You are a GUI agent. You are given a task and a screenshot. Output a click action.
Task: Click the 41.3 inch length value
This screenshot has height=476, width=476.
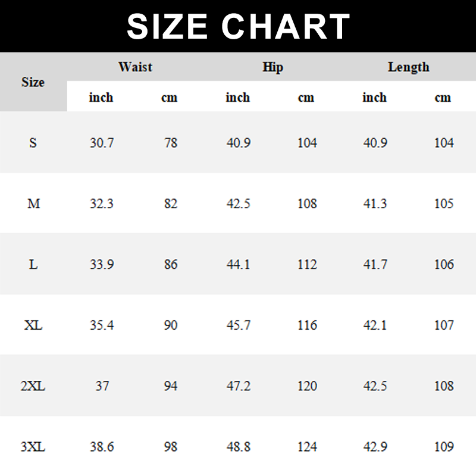point(375,203)
